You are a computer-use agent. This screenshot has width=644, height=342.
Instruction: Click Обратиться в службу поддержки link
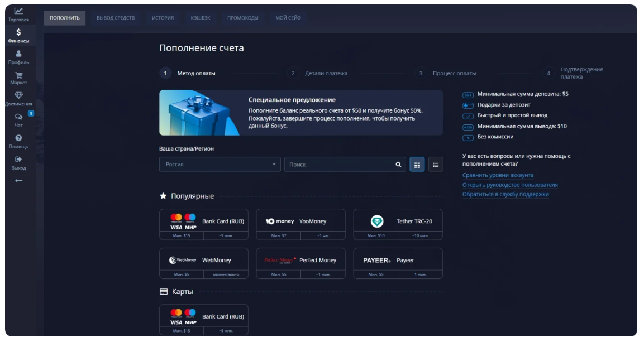click(505, 194)
